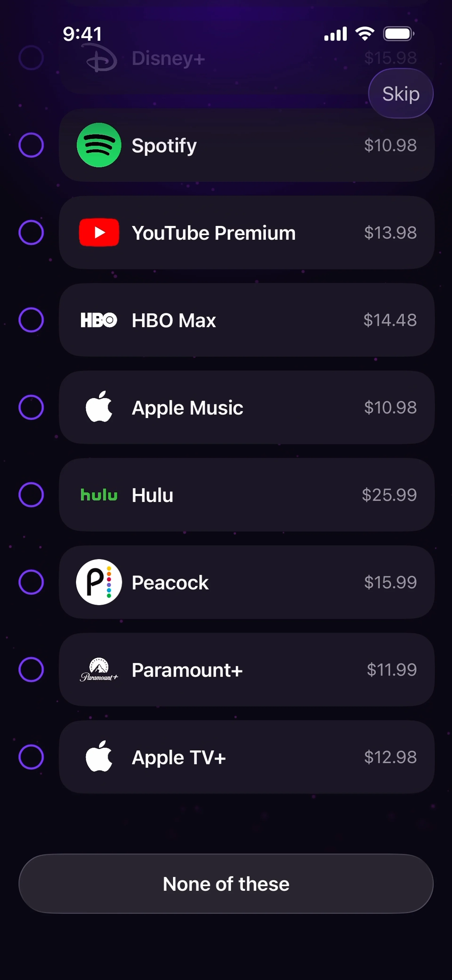Tap the Apple Music apple logo
The image size is (452, 980).
(x=99, y=407)
